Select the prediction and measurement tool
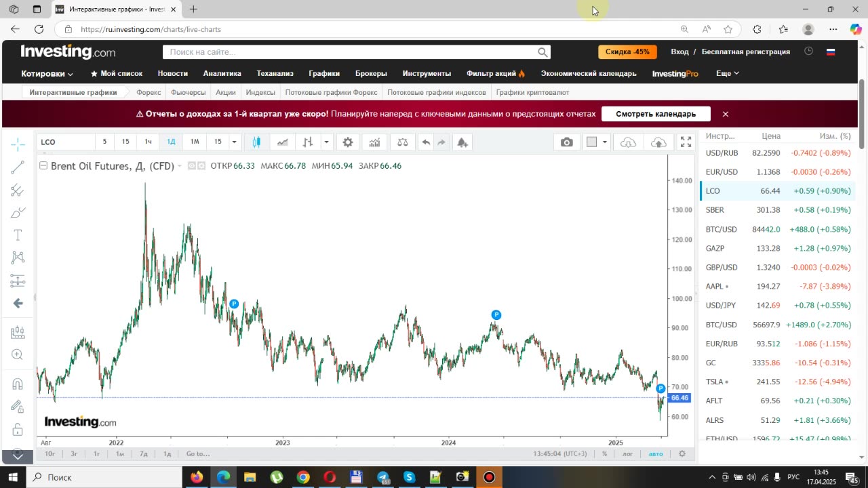868x488 pixels. [18, 281]
